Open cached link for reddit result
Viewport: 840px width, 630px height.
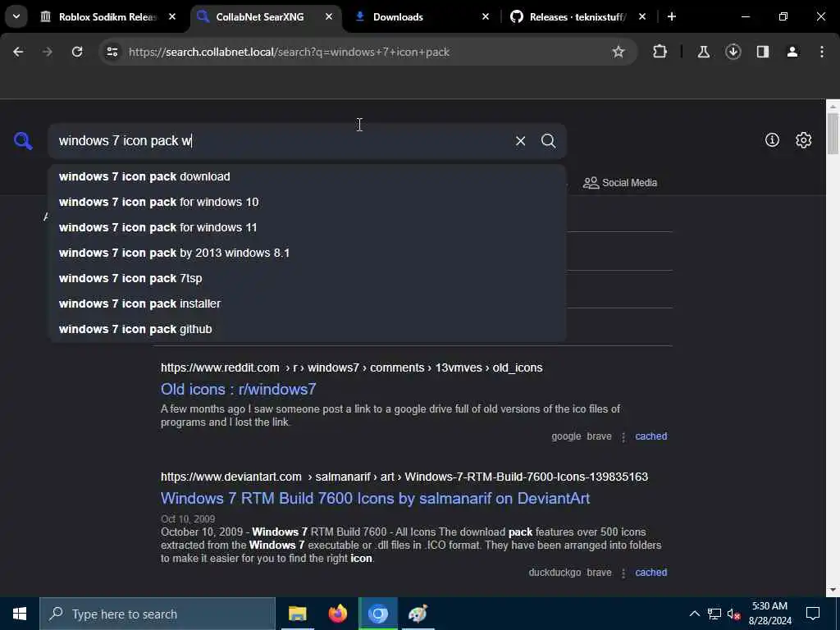pyautogui.click(x=651, y=436)
